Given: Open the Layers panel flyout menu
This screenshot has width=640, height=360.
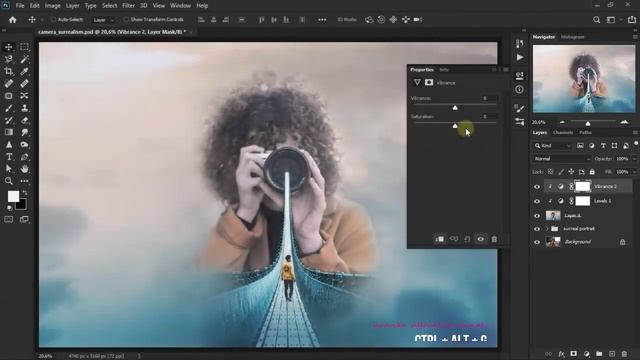Looking at the screenshot, I should click(x=635, y=132).
